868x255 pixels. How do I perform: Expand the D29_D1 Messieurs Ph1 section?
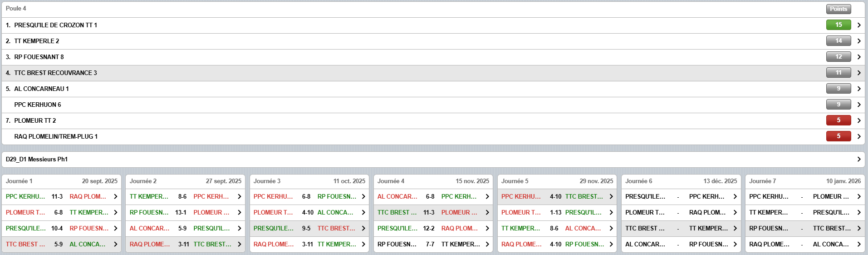858,159
